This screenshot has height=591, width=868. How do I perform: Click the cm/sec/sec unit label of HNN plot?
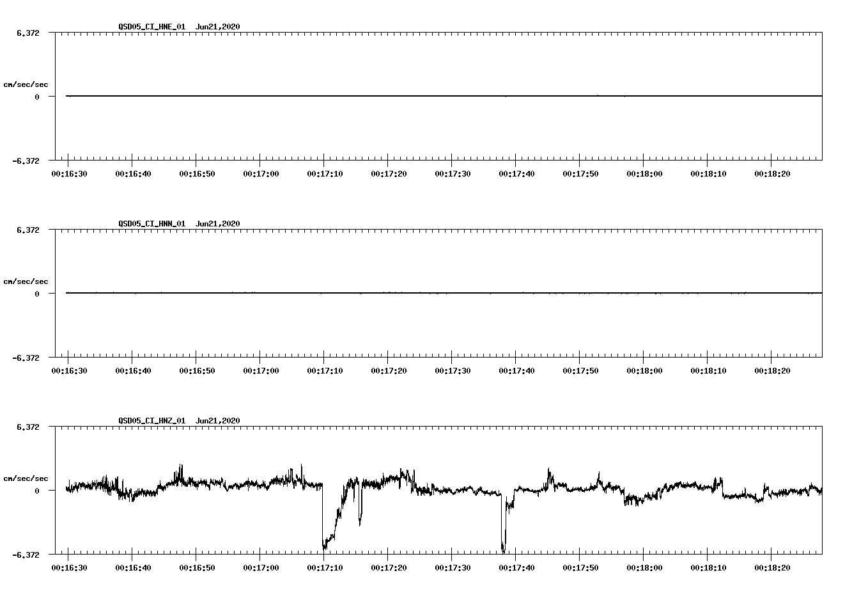coord(26,281)
